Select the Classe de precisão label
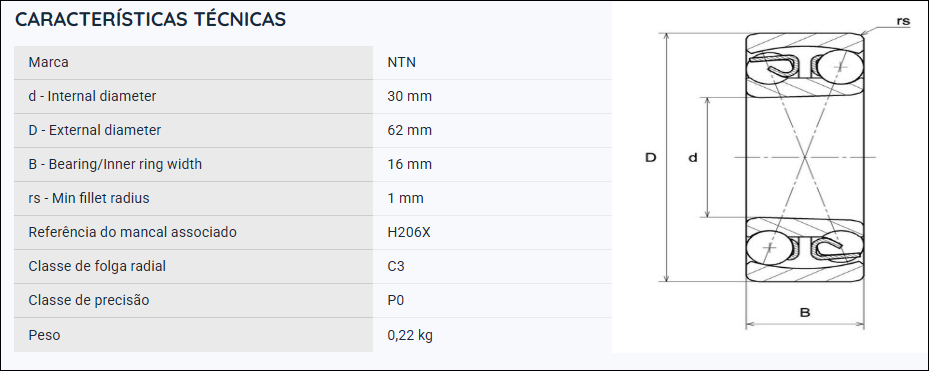Screen dimensions: 929x371 click(x=89, y=300)
